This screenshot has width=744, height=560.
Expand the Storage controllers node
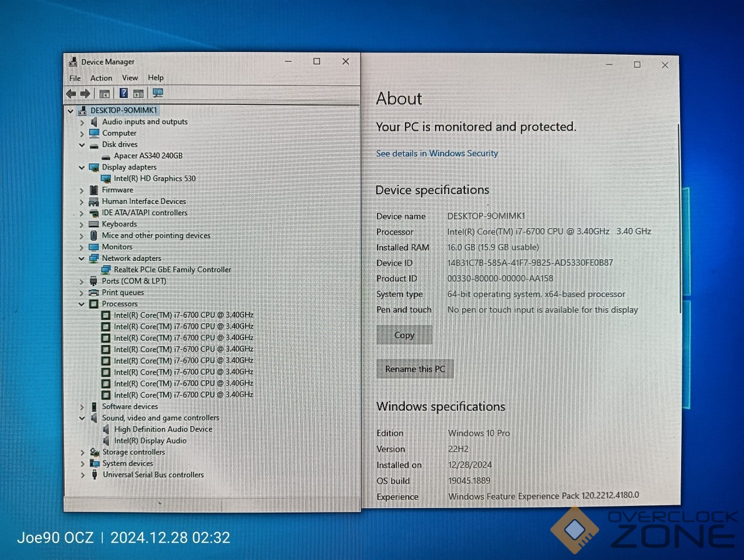[x=82, y=453]
